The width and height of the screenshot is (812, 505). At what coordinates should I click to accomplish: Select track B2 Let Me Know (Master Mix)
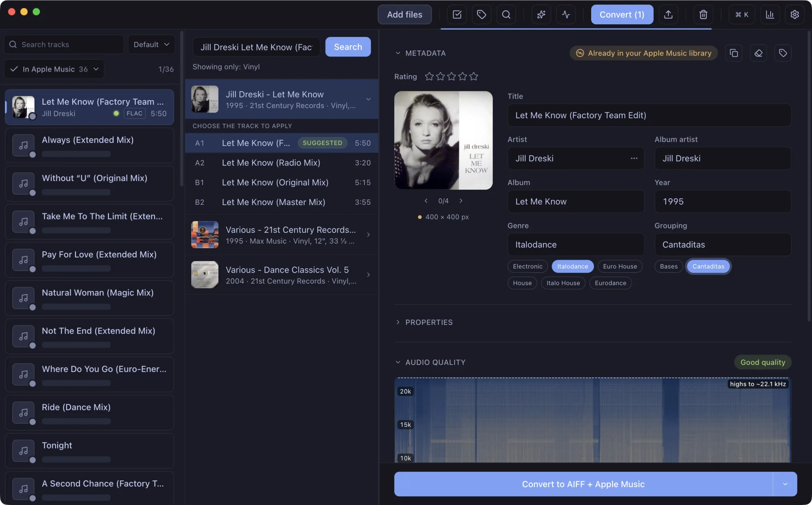coord(282,202)
